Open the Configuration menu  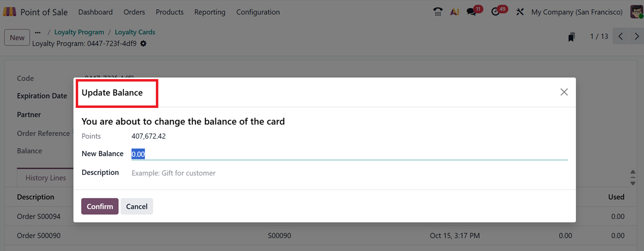pyautogui.click(x=258, y=12)
